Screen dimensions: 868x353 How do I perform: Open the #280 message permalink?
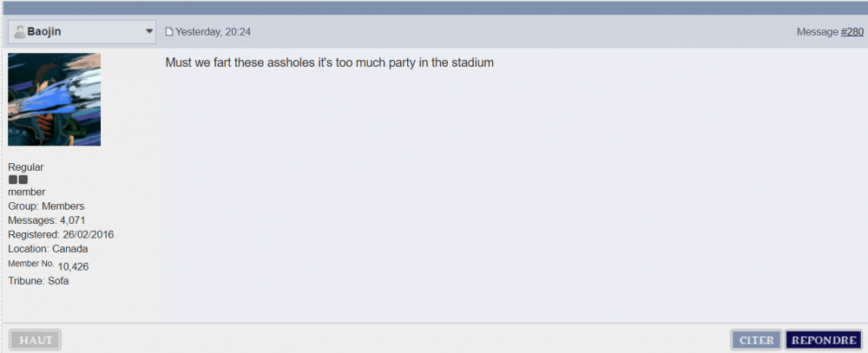(852, 32)
